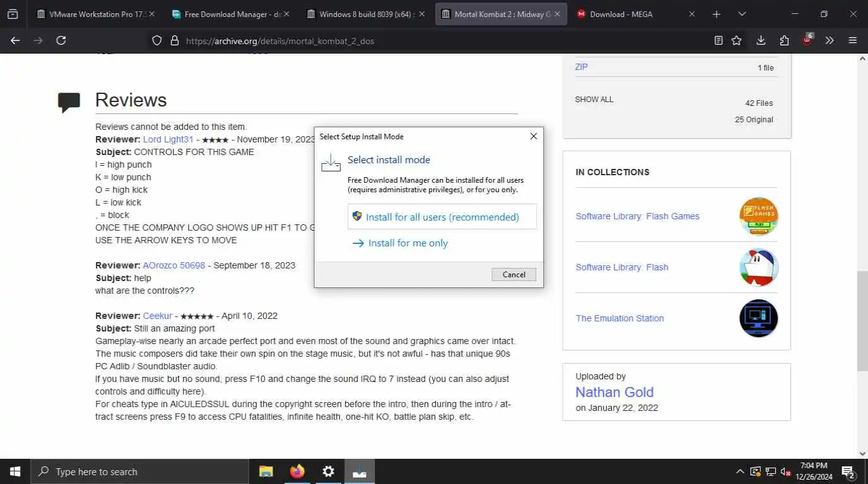This screenshot has width=868, height=484.
Task: Open Software Library: Flash collection link
Action: point(621,267)
